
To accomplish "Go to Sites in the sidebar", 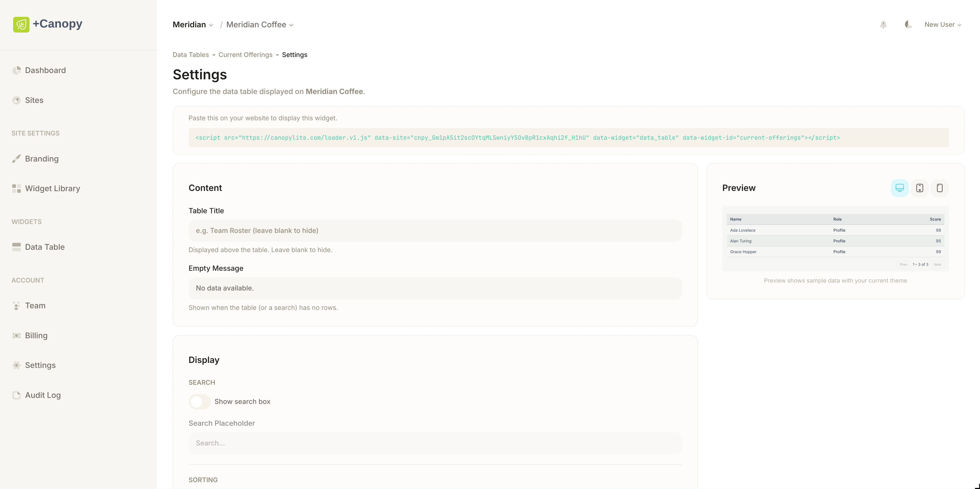I will coord(34,100).
